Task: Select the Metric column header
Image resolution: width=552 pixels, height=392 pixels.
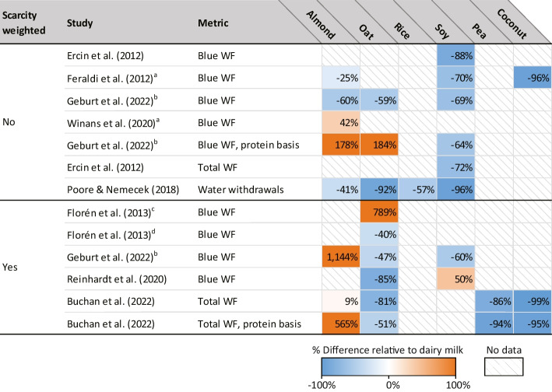Action: (x=213, y=24)
